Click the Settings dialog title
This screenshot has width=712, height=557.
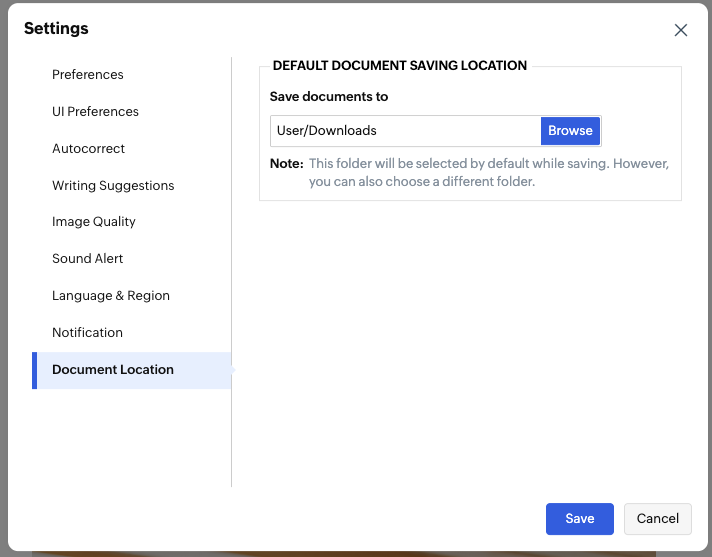(x=56, y=28)
